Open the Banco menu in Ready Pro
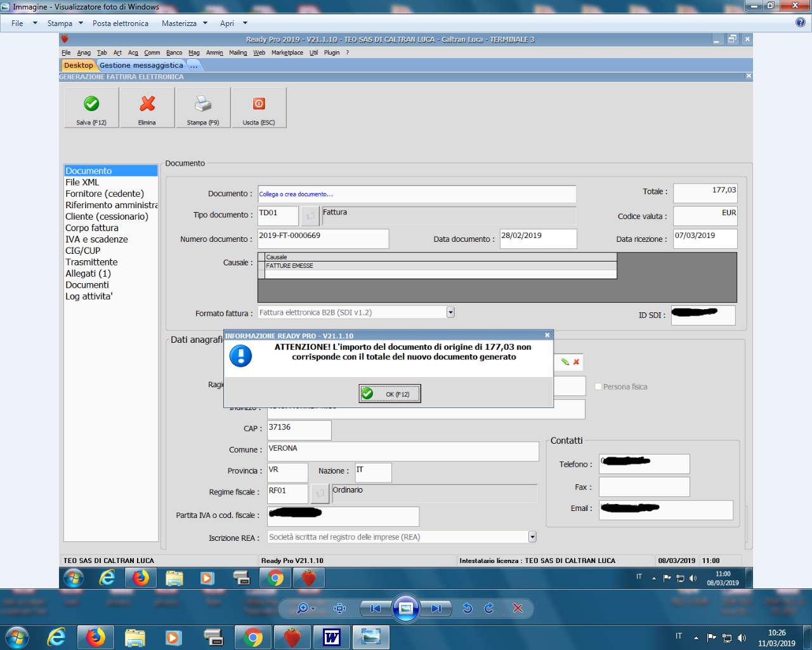812x650 pixels. [x=174, y=53]
